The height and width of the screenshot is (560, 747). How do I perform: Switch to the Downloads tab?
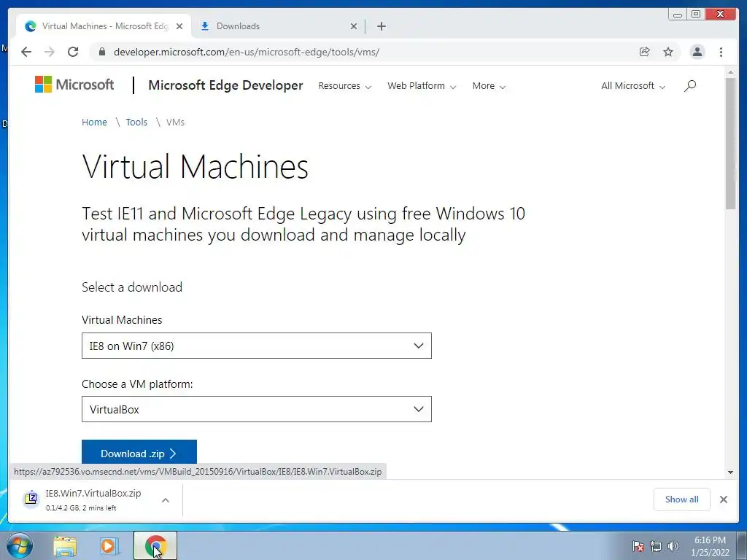(277, 26)
